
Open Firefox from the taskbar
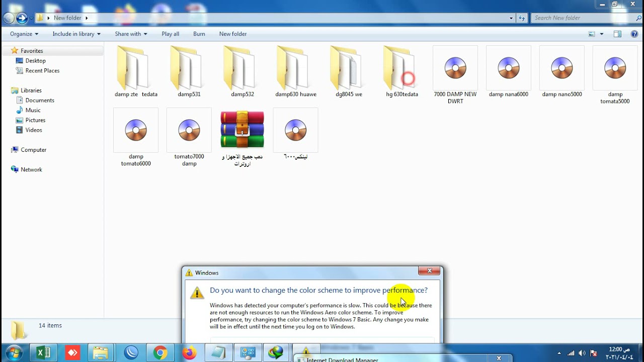click(190, 353)
